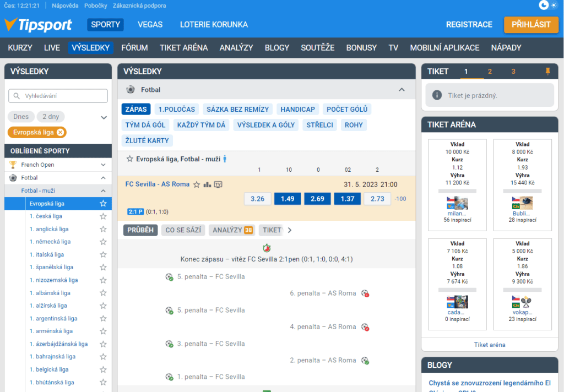Viewport: 564px width, 392px height.
Task: Pin the ticket with the pin icon
Action: click(547, 71)
